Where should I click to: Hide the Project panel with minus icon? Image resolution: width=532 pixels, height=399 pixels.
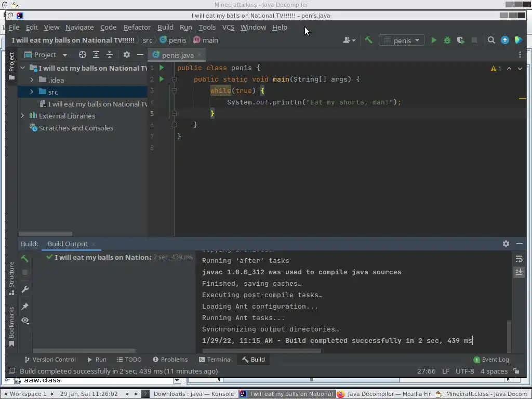[140, 55]
